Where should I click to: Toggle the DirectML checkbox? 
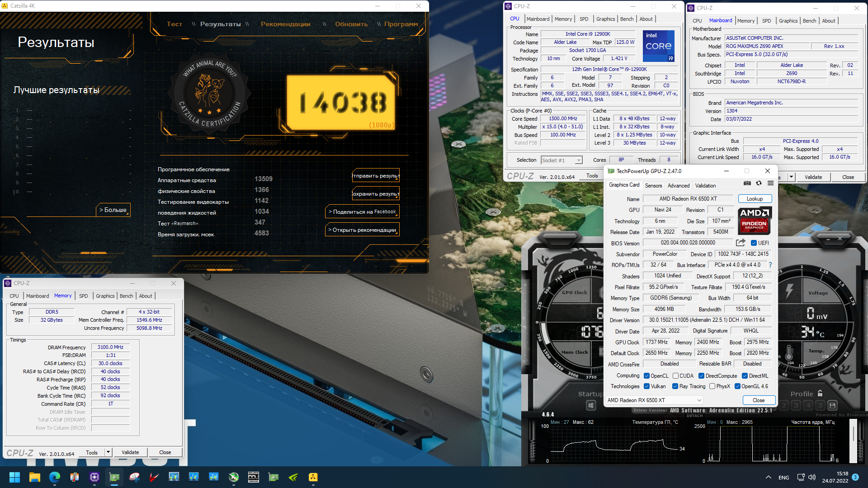pyautogui.click(x=745, y=376)
